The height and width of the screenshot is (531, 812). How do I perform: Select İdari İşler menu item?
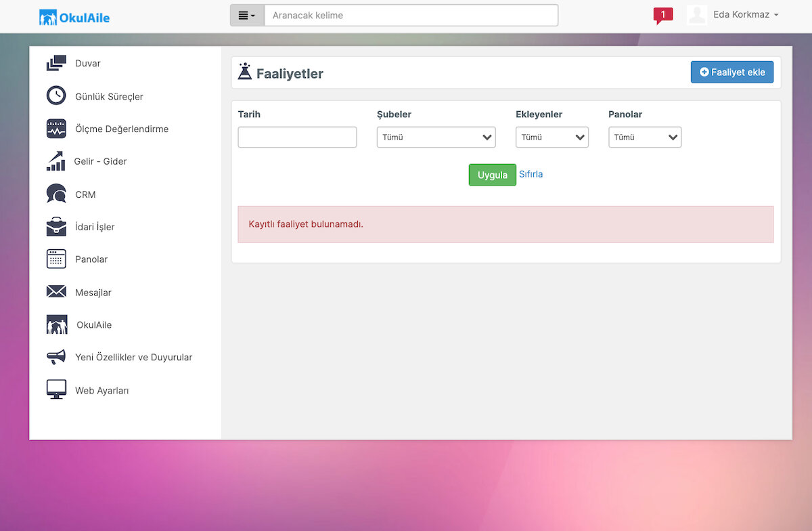pyautogui.click(x=95, y=227)
